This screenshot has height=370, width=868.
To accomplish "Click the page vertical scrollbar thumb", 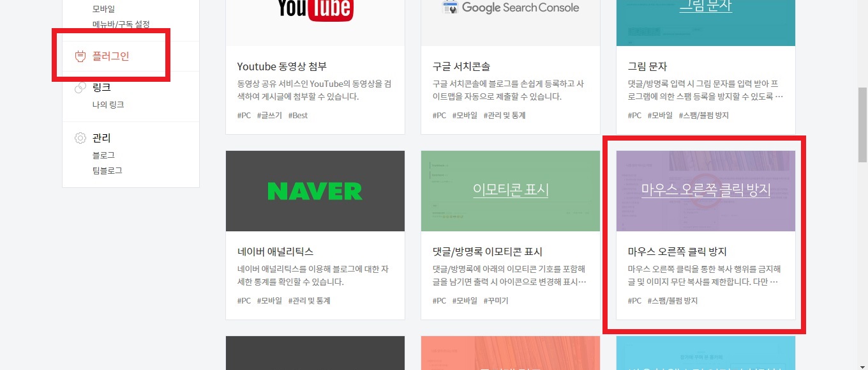I will [862, 127].
